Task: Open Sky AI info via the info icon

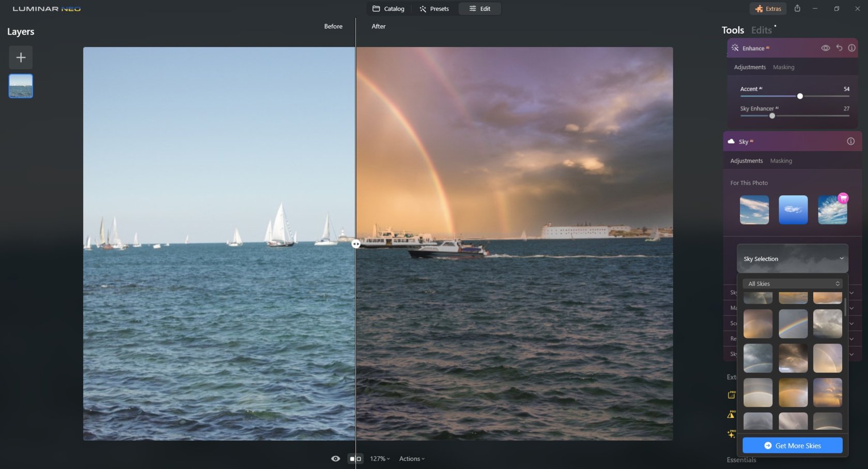Action: tap(850, 140)
